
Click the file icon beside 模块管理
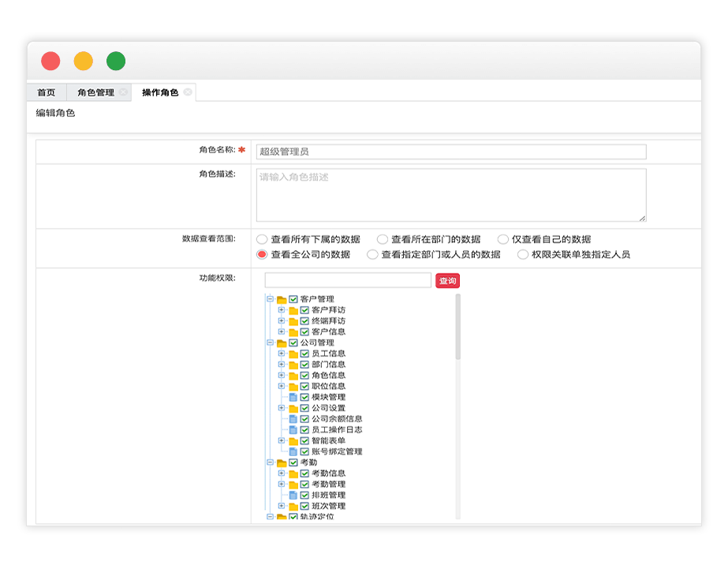293,398
